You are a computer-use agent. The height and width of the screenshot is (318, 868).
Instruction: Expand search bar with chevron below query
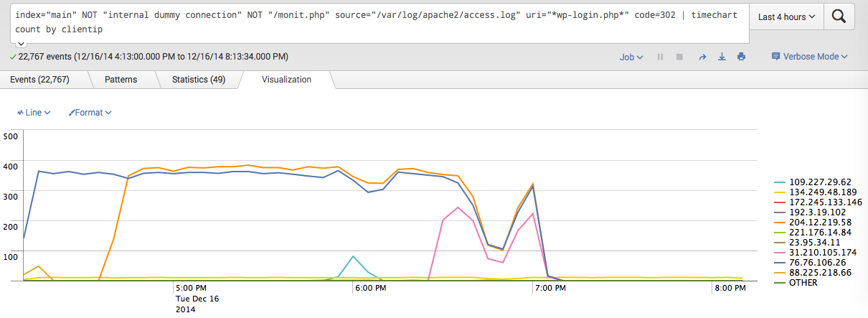pos(22,44)
